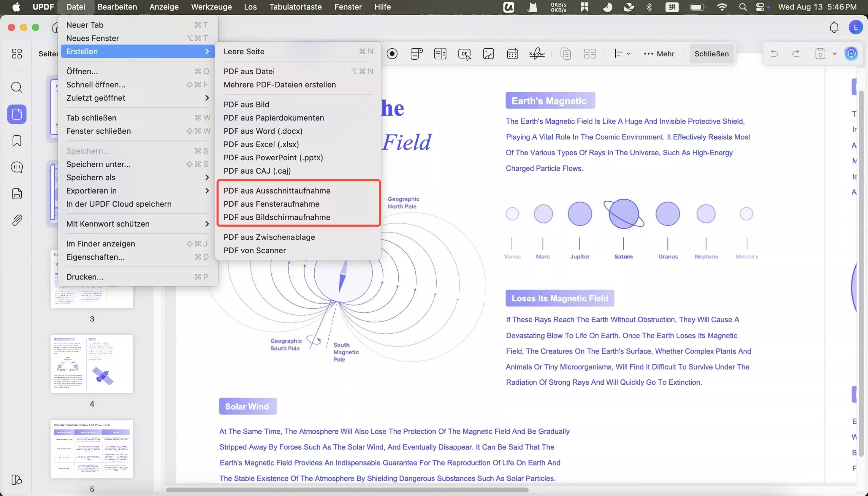Open macOS Control Center toggle icon

(760, 7)
